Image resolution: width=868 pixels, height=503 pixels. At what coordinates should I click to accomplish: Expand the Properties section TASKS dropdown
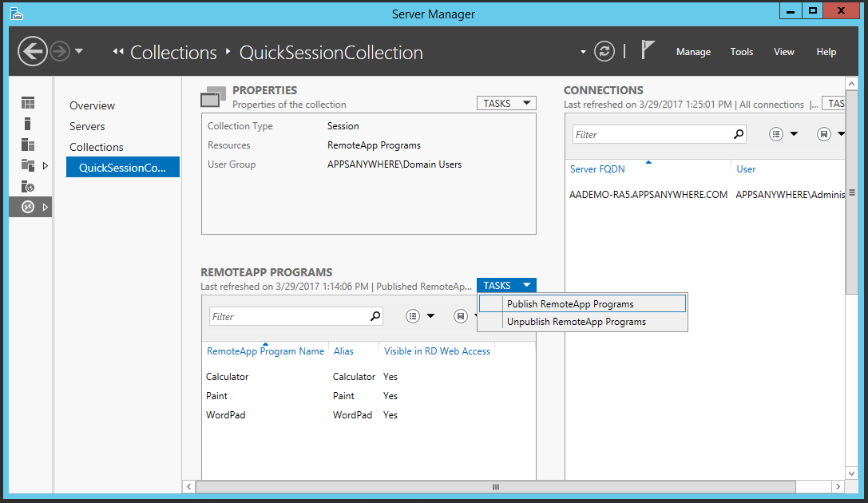(x=506, y=103)
